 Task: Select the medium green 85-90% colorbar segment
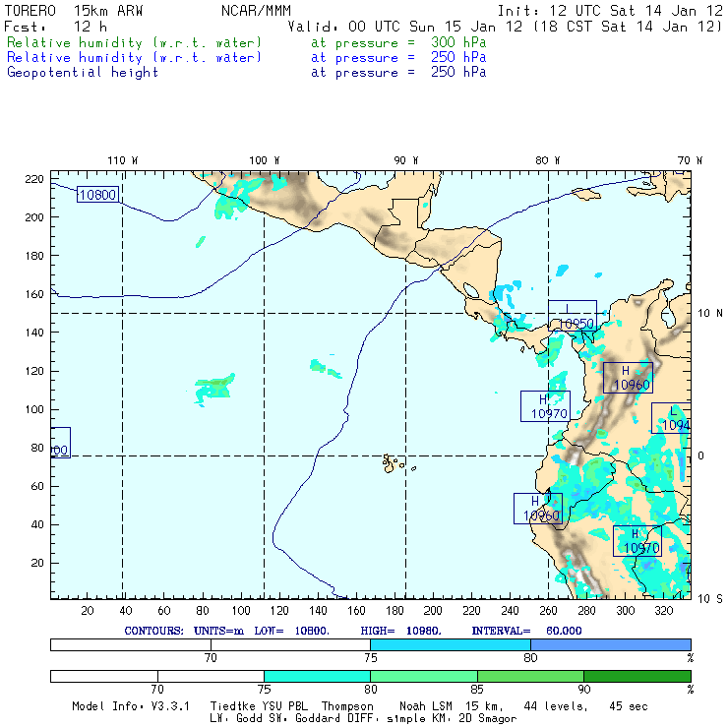(530, 677)
